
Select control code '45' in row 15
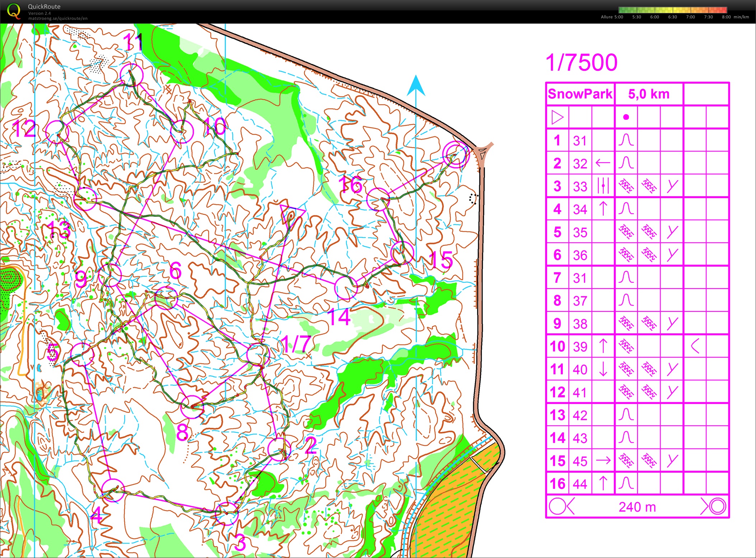click(x=580, y=461)
